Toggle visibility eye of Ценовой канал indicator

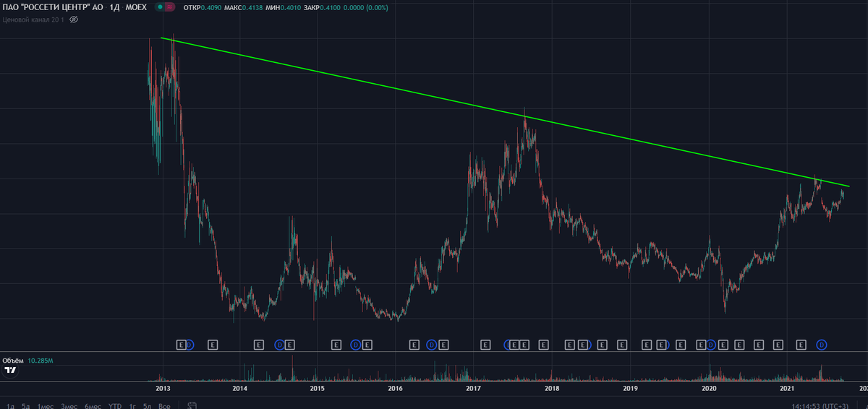pos(74,20)
